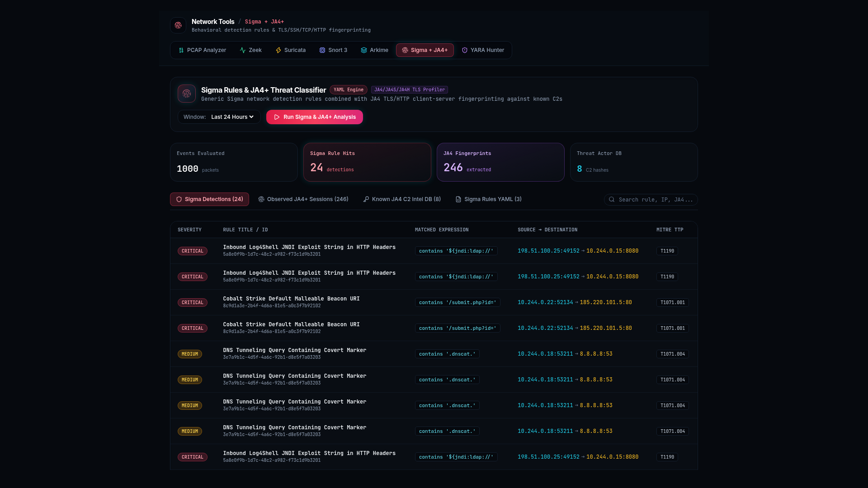Click the SOURCE → DESTINATION column header

point(547,230)
